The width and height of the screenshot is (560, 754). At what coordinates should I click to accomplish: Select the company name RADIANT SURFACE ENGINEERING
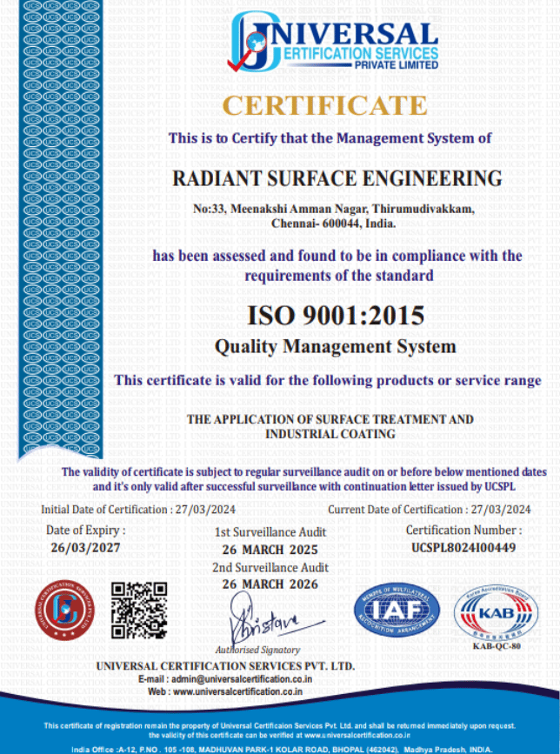[337, 179]
